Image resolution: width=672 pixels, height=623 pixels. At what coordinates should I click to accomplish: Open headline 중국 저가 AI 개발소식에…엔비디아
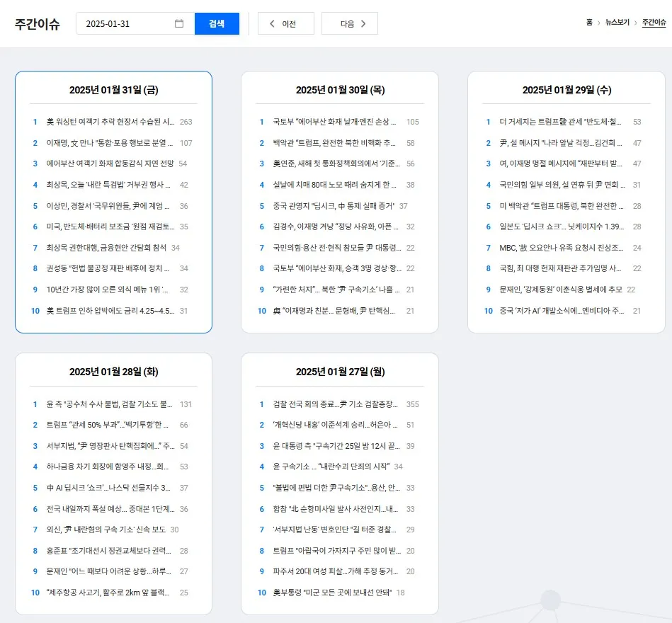(x=562, y=311)
